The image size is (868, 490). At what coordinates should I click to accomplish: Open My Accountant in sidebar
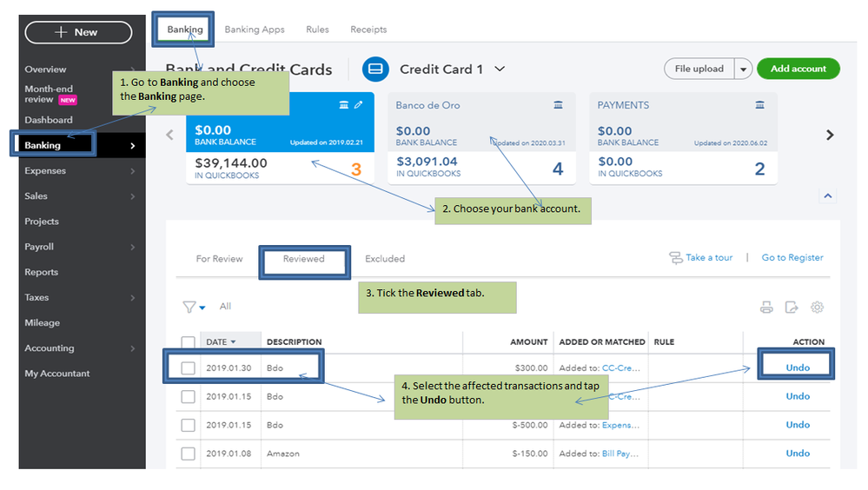point(57,374)
